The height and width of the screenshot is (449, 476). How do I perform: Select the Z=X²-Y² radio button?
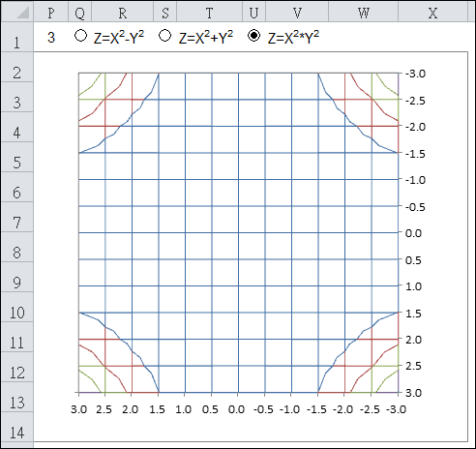[80, 36]
